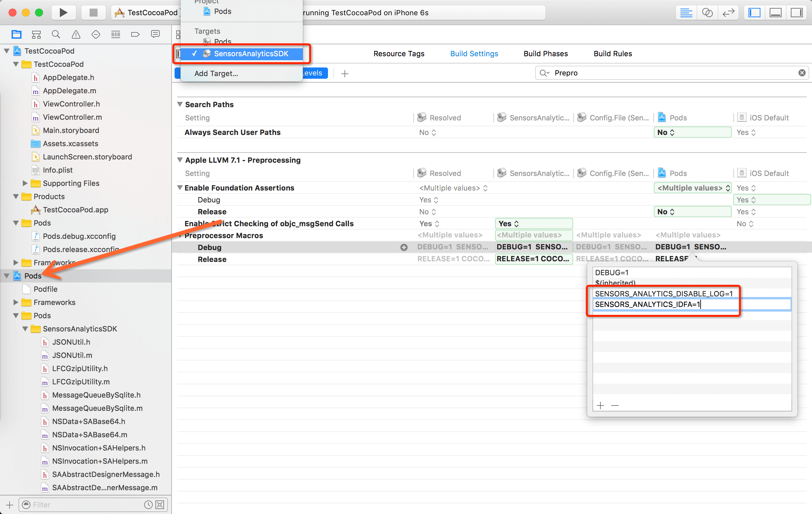This screenshot has height=514, width=812.
Task: Collapse TestCocoaPod project root
Action: tap(6, 51)
